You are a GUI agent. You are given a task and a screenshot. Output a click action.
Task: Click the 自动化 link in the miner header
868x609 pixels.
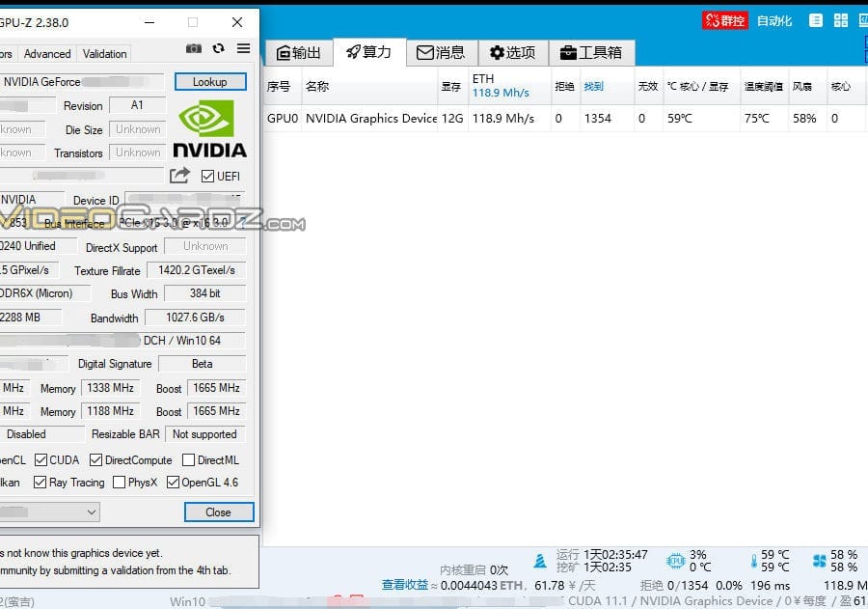coord(774,21)
